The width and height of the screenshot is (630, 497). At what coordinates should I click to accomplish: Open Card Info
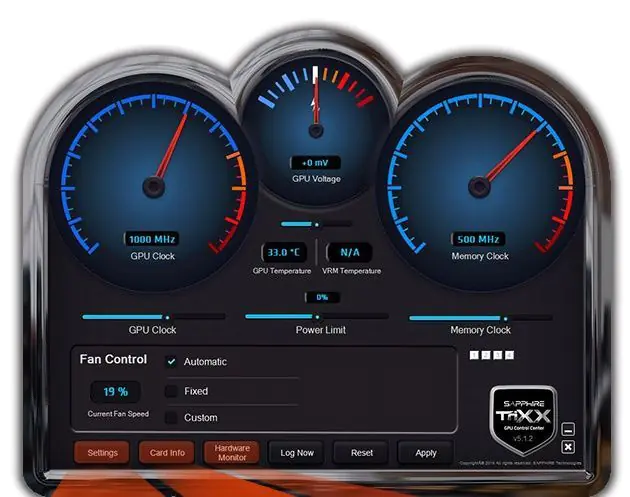(x=167, y=453)
